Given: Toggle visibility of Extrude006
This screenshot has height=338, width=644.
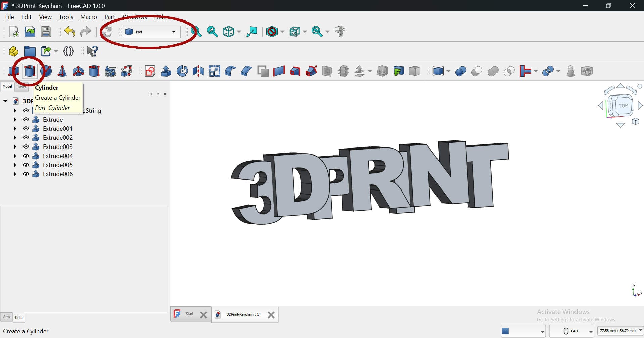Looking at the screenshot, I should (26, 174).
